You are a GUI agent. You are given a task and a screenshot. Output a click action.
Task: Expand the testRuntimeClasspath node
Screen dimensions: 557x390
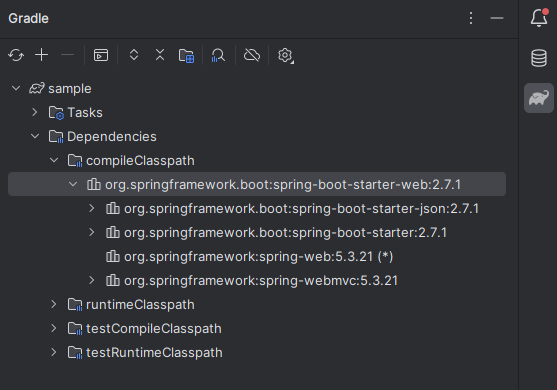coord(54,352)
